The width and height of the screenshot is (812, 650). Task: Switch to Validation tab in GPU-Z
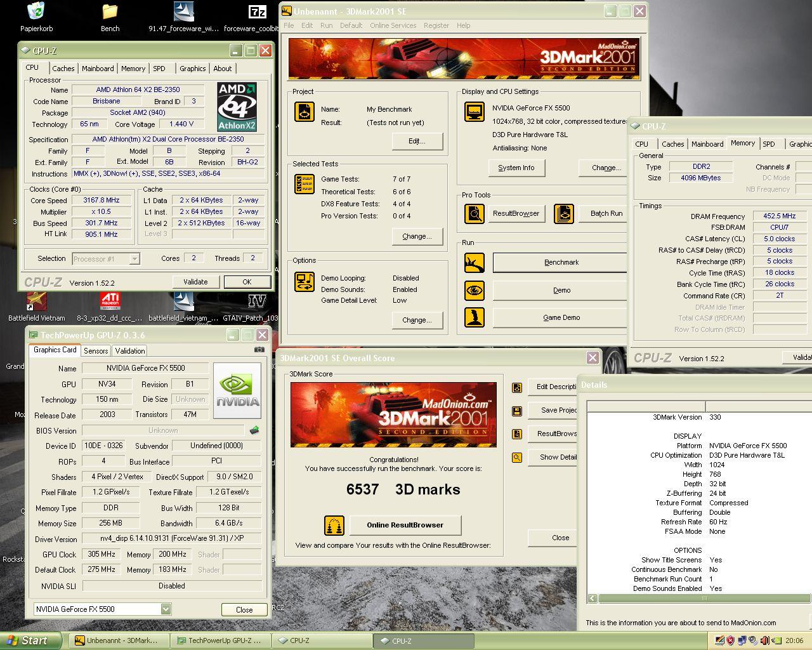point(130,350)
